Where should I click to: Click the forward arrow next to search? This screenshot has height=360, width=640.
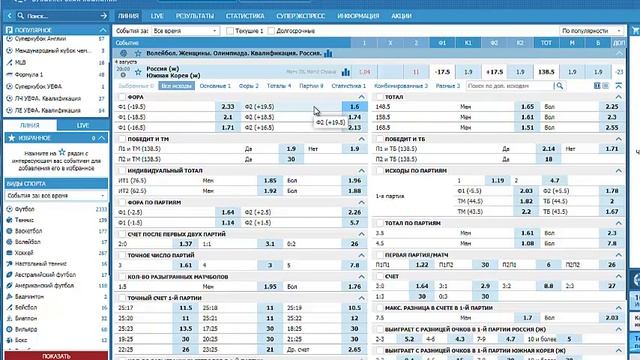click(x=104, y=16)
